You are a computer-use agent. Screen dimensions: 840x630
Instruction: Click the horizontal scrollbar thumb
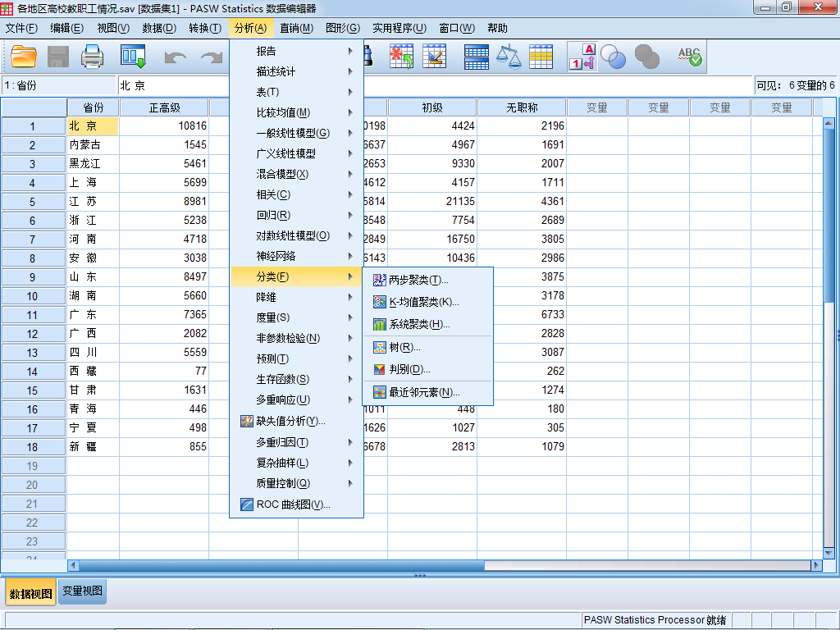pyautogui.click(x=282, y=565)
